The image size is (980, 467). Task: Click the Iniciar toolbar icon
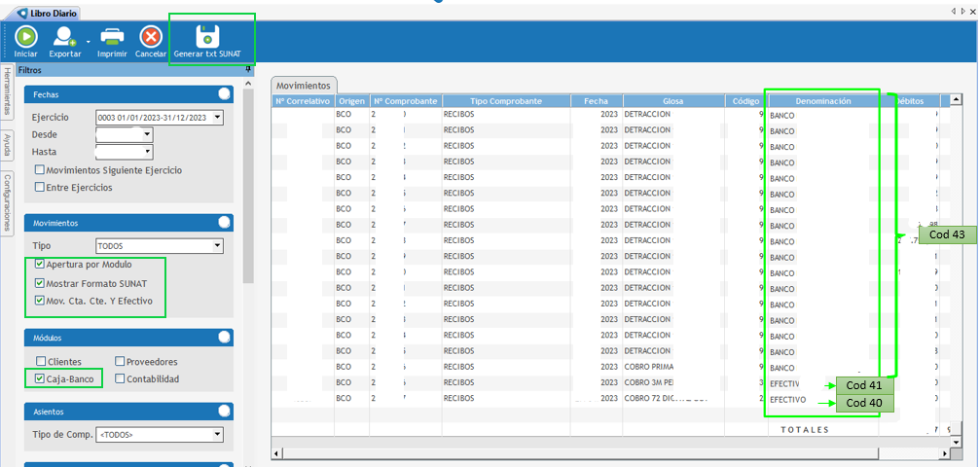[25, 38]
